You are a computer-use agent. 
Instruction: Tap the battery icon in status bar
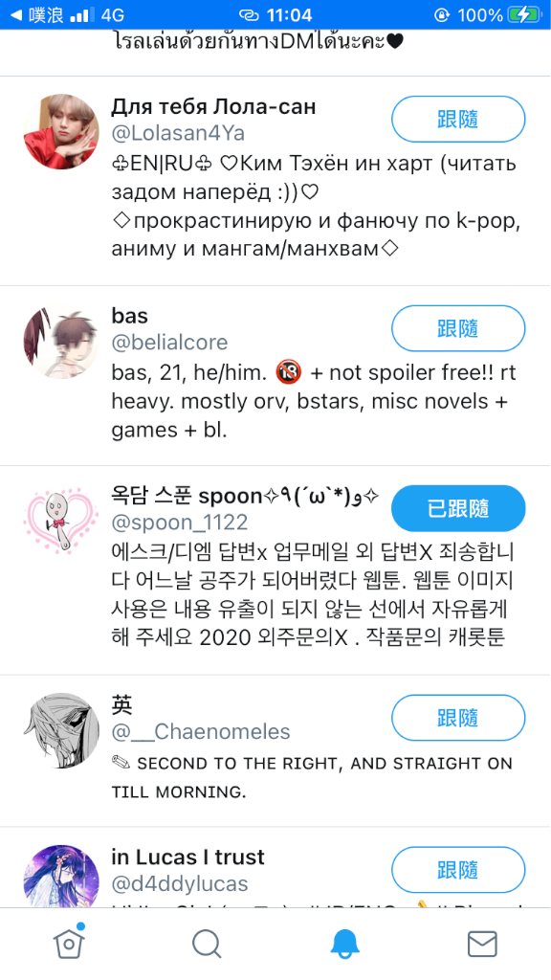(x=524, y=15)
